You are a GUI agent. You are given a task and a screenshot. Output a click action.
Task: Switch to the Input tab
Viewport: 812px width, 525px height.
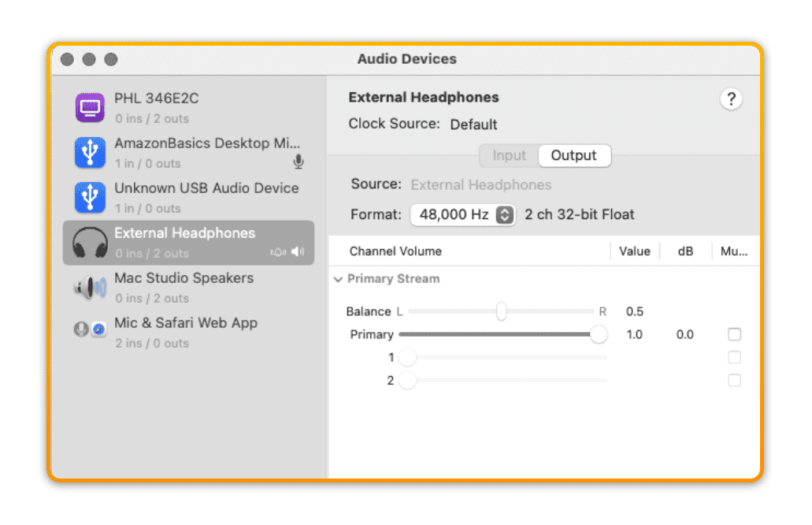click(509, 155)
